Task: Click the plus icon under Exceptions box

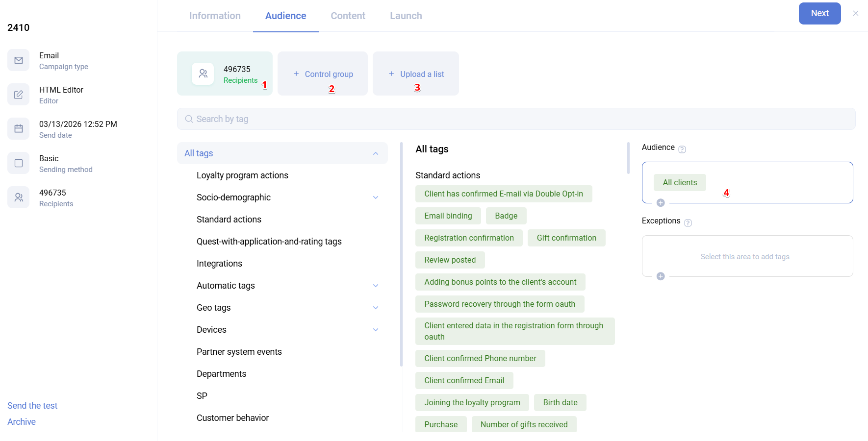Action: pos(661,276)
